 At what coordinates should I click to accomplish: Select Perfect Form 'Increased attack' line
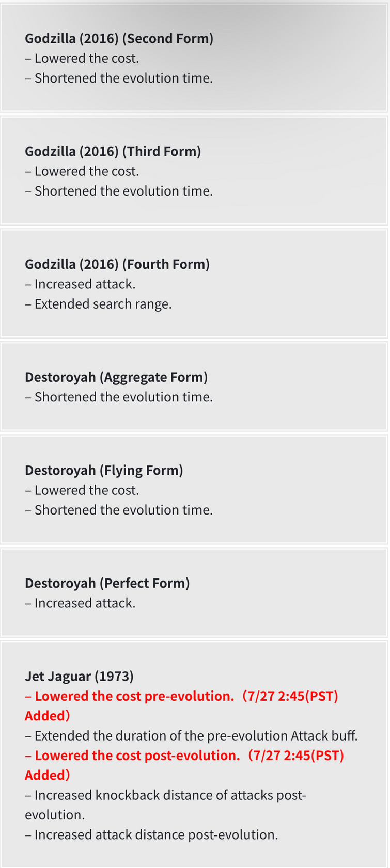click(x=80, y=603)
